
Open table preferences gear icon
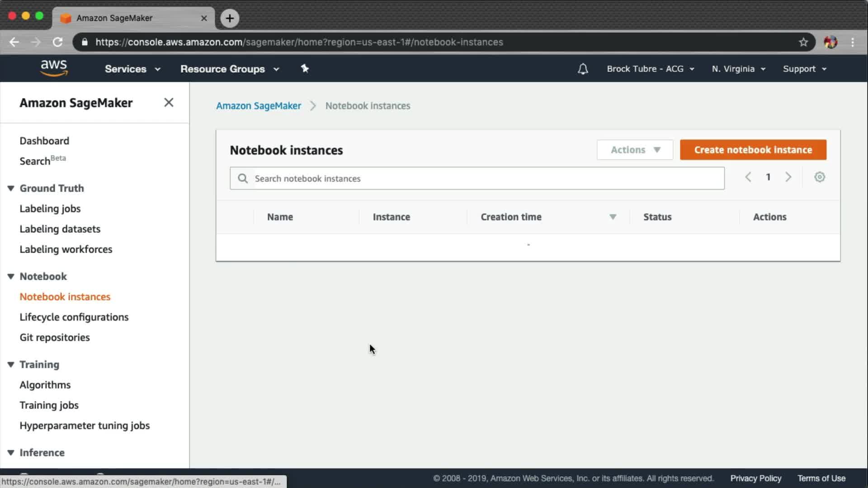[x=819, y=177]
